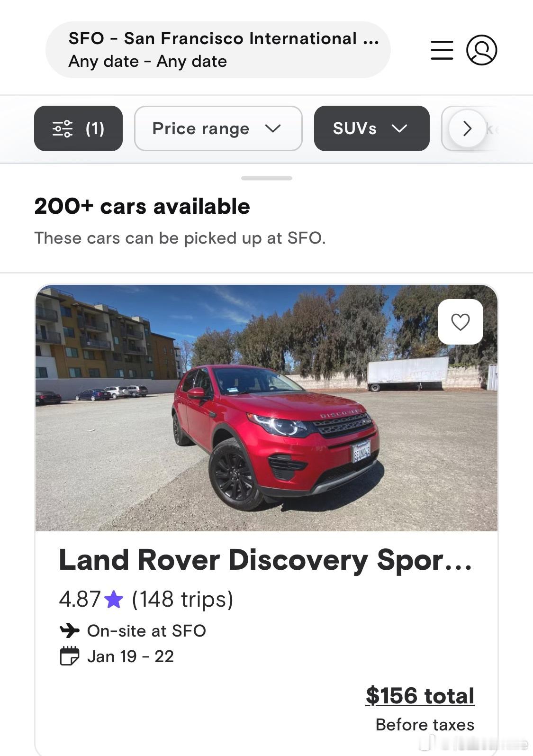Viewport: 533px width, 756px height.
Task: Expand the Price range dropdown
Action: pyautogui.click(x=218, y=128)
